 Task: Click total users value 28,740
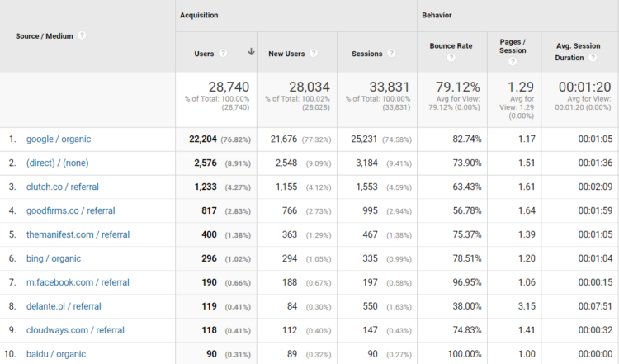tap(229, 87)
